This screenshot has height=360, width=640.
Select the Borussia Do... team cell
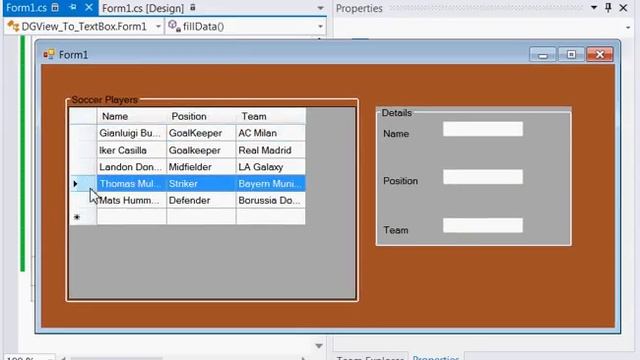click(271, 200)
